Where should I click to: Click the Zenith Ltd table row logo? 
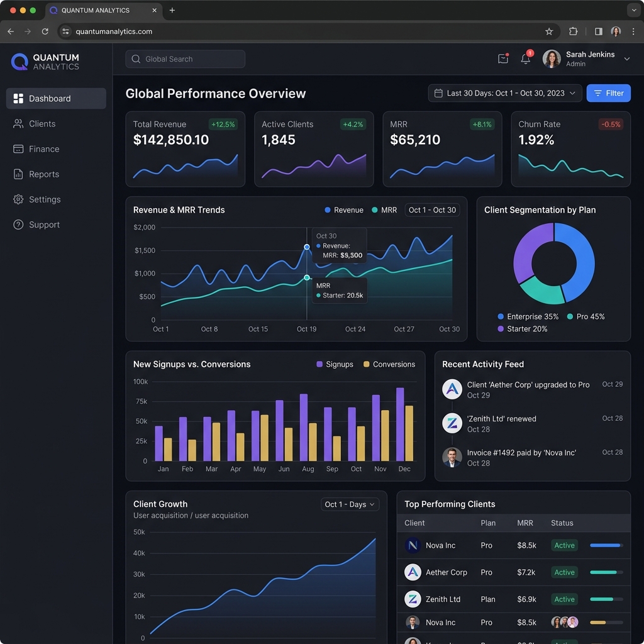(413, 599)
